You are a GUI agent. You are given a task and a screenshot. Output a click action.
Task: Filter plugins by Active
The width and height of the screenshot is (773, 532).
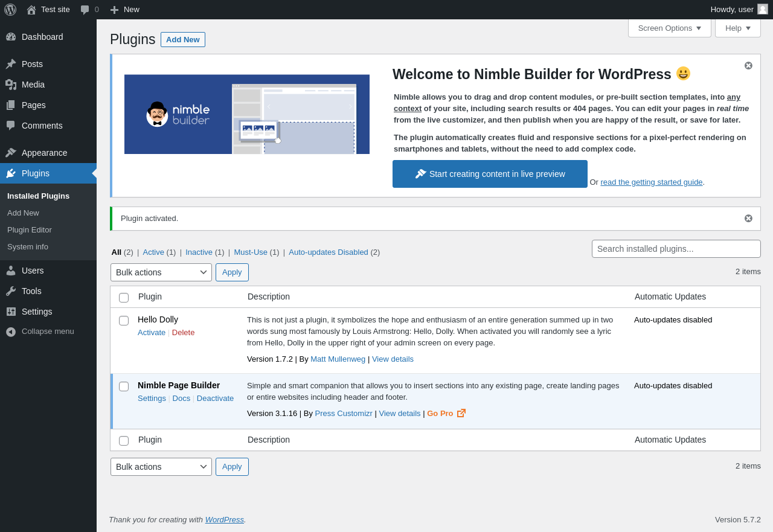153,252
